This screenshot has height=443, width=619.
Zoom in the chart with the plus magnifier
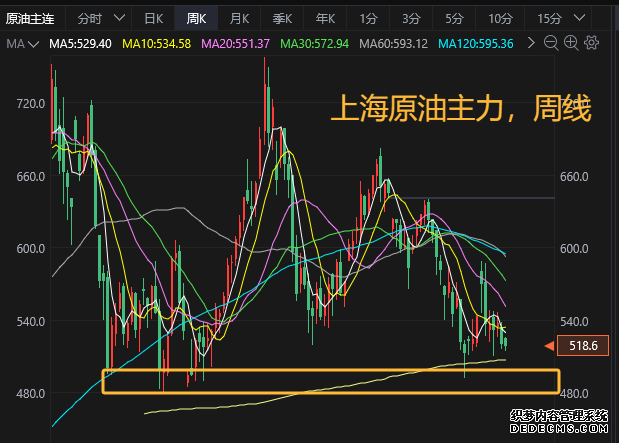[x=571, y=43]
